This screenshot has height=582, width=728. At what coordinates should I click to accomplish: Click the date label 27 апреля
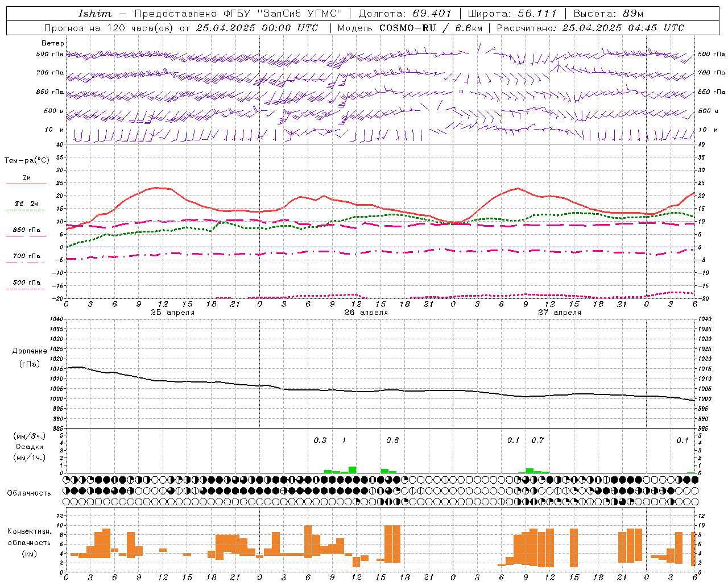tap(559, 313)
